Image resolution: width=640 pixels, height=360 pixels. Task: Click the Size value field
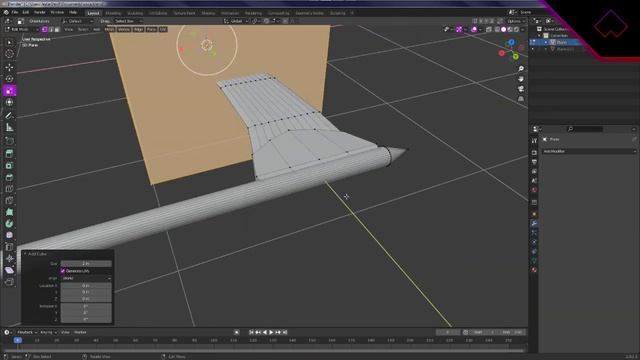click(x=86, y=264)
